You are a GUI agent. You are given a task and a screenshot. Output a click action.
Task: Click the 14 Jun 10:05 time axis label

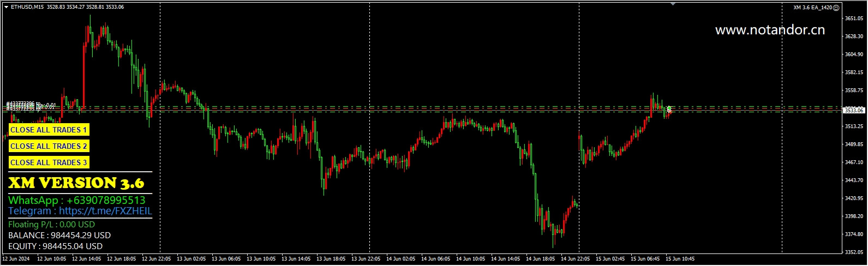(470, 259)
